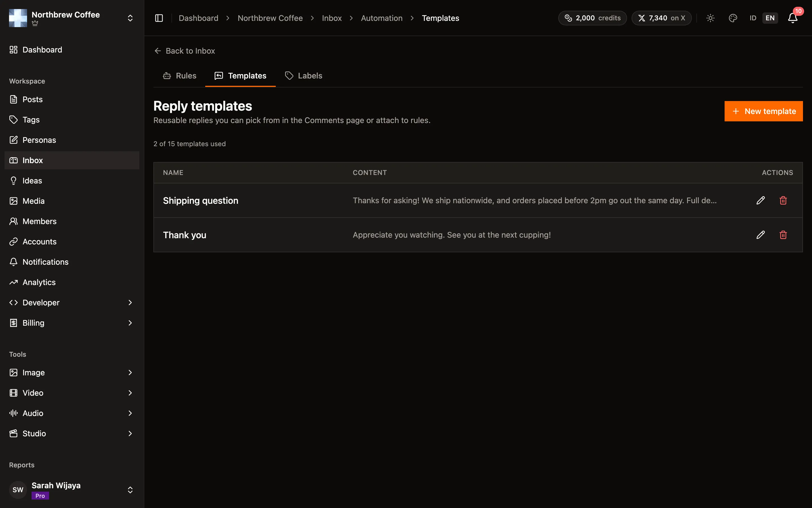
Task: Open Posts in the sidebar
Action: pyautogui.click(x=72, y=99)
